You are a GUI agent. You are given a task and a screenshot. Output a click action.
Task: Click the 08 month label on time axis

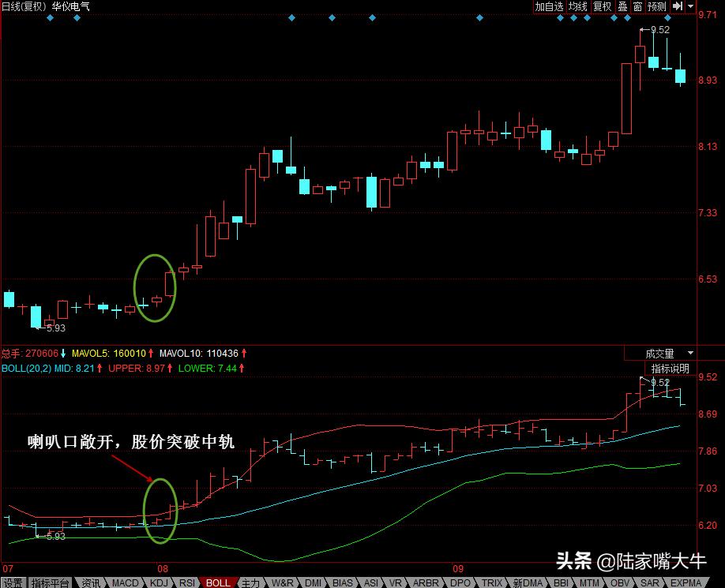click(x=162, y=568)
